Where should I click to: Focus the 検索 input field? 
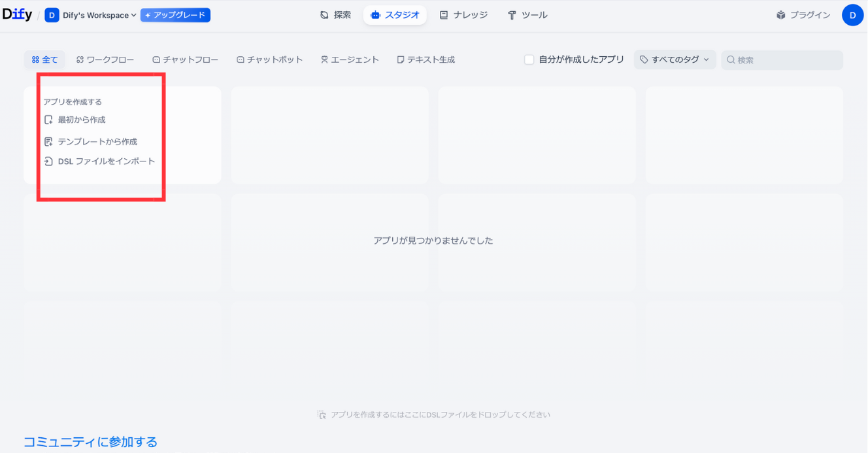click(787, 60)
